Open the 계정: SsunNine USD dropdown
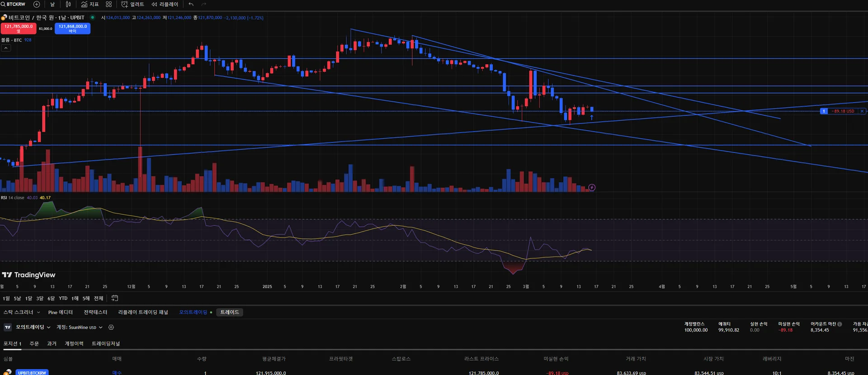The height and width of the screenshot is (375, 868). 79,327
